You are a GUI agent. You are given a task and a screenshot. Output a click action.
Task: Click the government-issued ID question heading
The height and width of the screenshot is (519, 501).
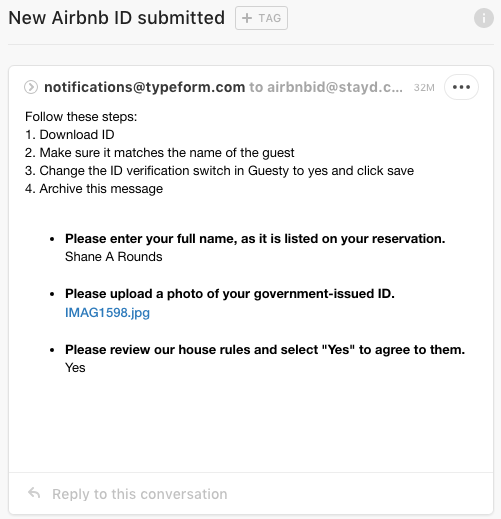(x=230, y=294)
